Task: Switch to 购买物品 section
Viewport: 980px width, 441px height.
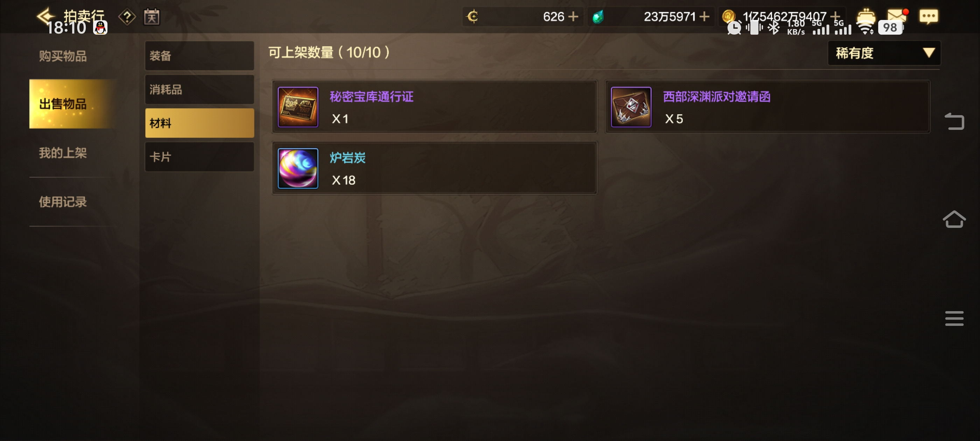Action: (x=63, y=56)
